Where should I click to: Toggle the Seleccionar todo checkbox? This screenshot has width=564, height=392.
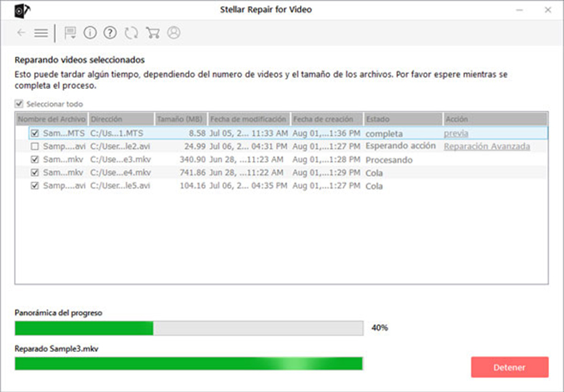click(19, 104)
